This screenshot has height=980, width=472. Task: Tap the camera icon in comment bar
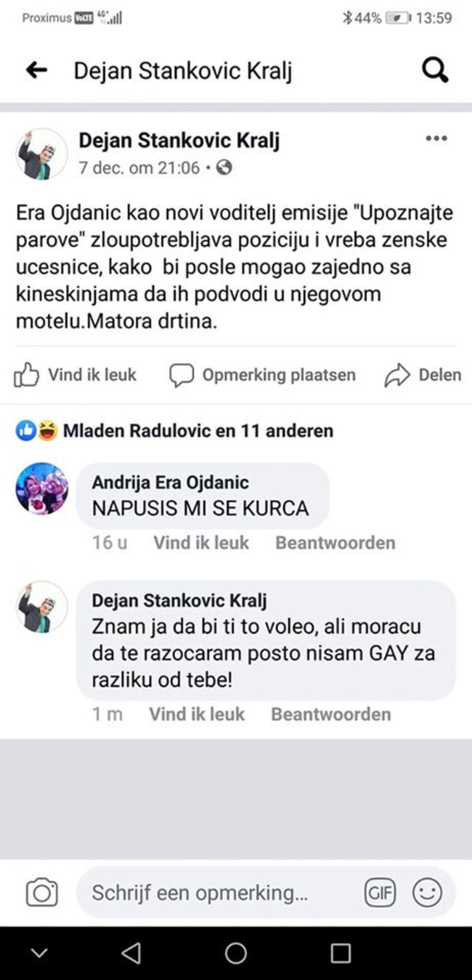(x=42, y=892)
